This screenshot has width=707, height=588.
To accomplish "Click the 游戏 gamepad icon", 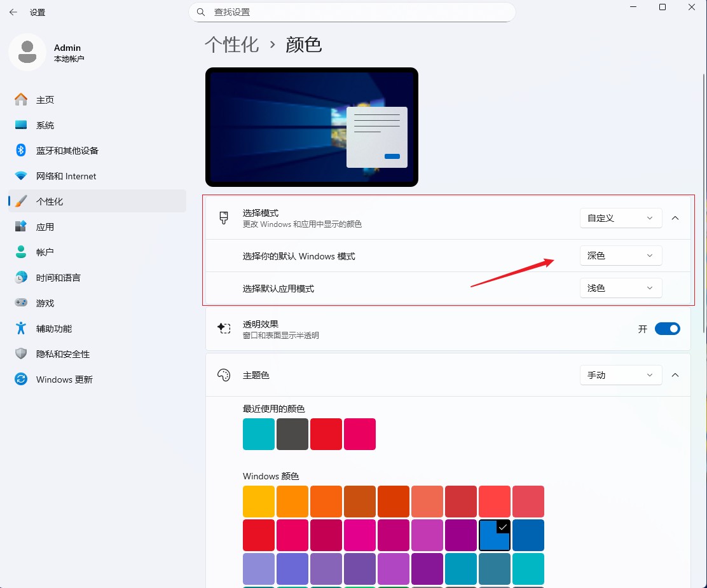I will tap(21, 303).
